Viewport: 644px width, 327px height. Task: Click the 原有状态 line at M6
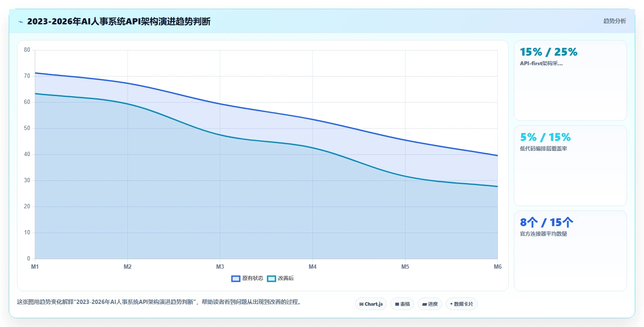coord(497,155)
